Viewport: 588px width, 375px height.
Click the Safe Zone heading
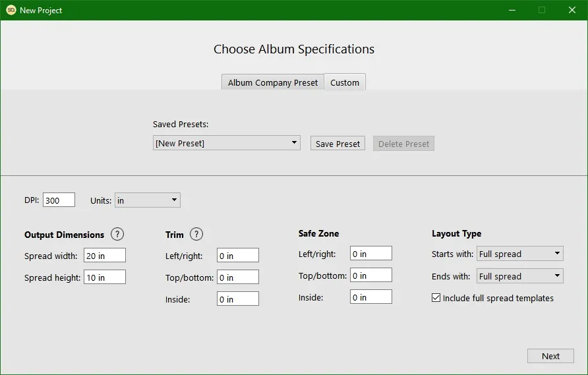coord(318,233)
